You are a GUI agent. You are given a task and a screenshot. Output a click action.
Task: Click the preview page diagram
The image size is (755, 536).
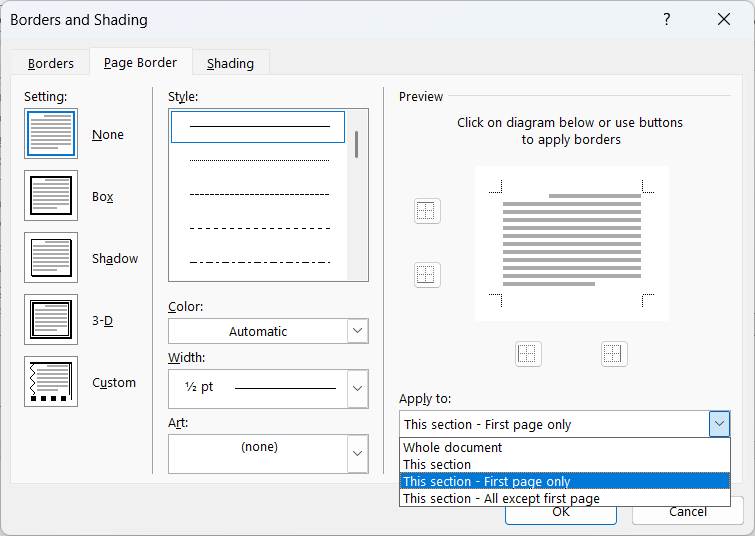572,243
